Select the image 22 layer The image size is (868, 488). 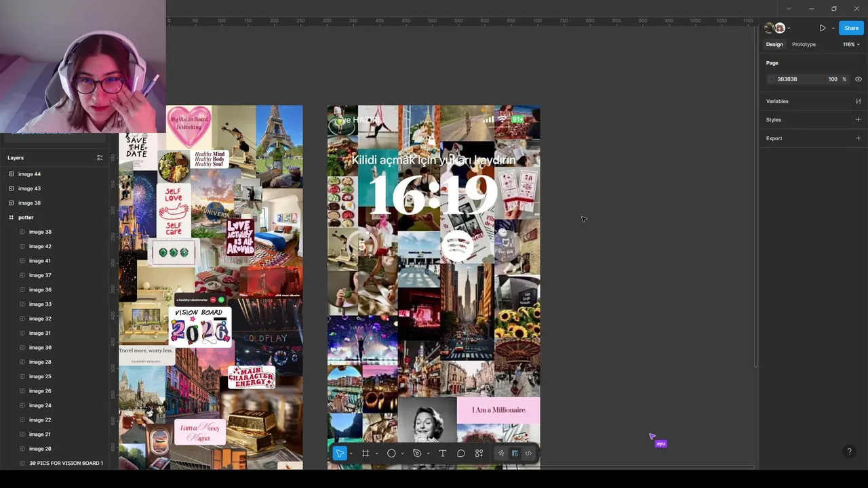tap(54, 420)
